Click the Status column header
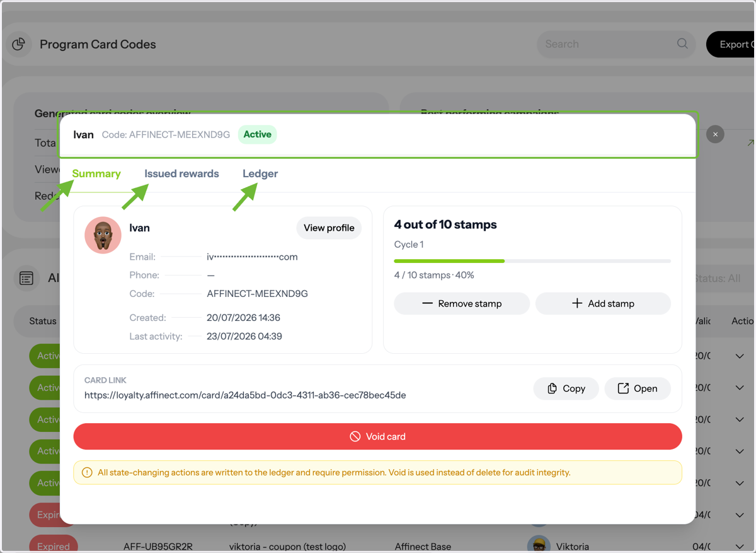 [x=43, y=321]
